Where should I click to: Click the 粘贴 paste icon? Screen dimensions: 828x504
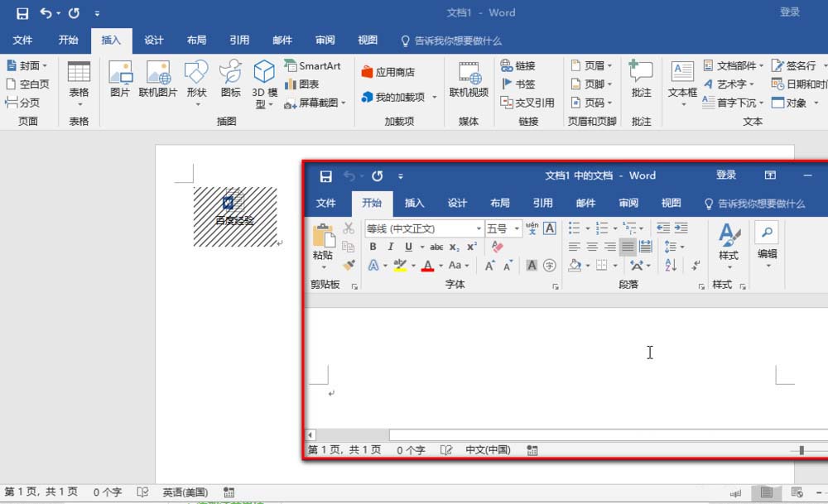[x=323, y=242]
